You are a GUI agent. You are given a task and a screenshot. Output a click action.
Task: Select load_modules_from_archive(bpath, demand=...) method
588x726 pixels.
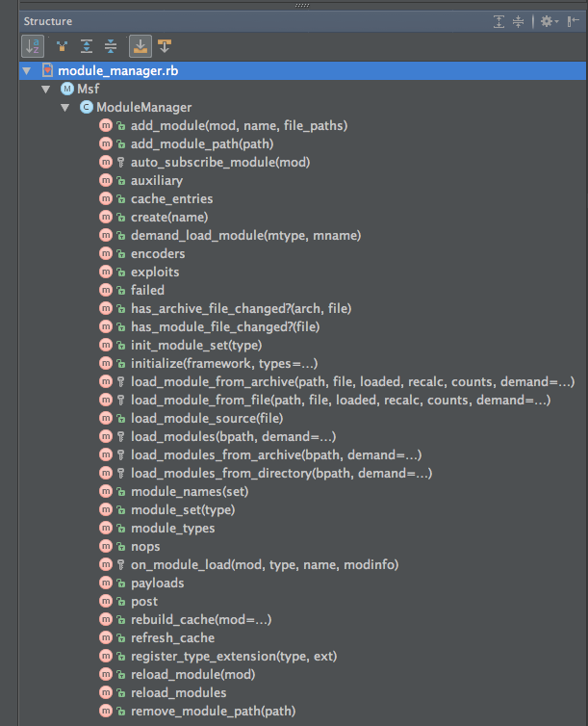(x=276, y=454)
